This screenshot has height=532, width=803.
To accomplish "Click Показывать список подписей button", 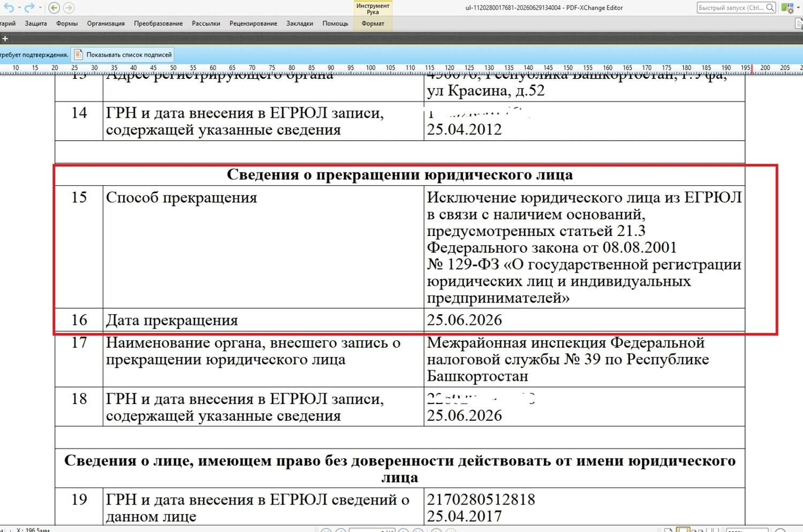I will pos(123,55).
